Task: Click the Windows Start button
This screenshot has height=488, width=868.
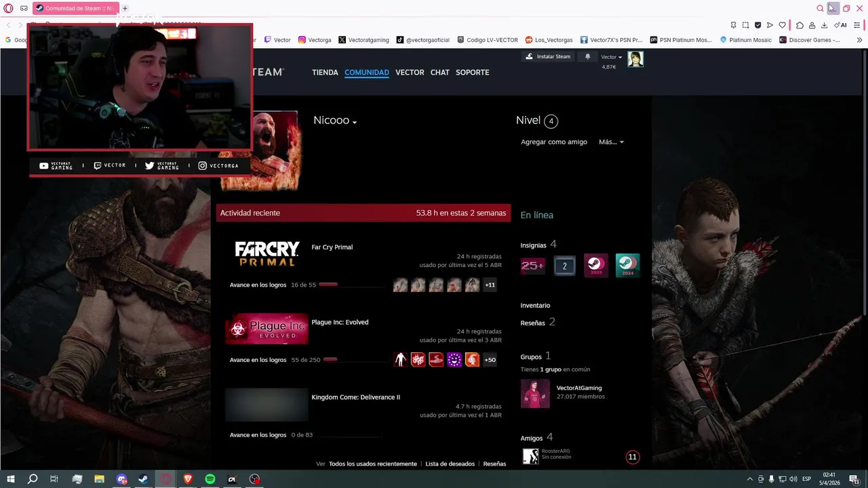Action: coord(11,479)
